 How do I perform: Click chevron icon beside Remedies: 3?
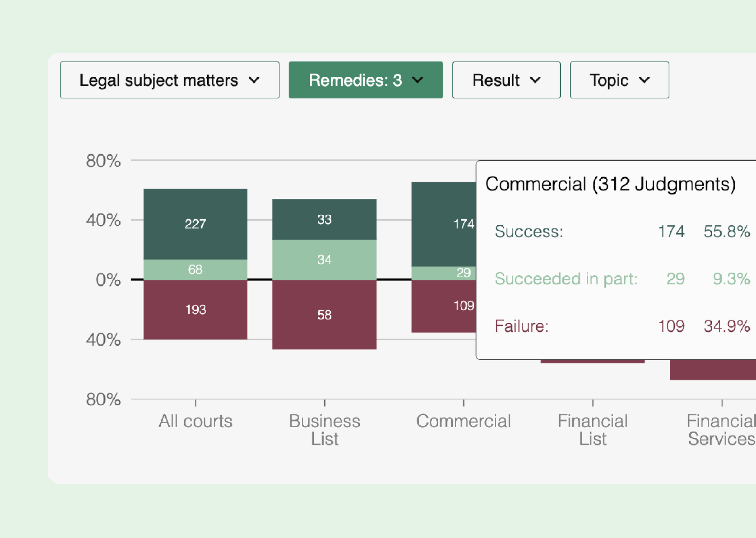(x=418, y=80)
